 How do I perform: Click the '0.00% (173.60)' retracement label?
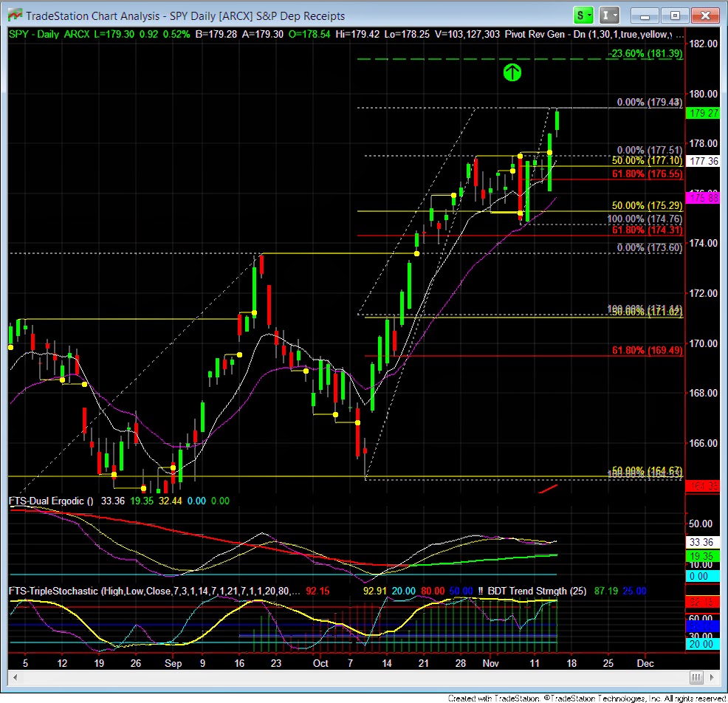click(x=650, y=247)
